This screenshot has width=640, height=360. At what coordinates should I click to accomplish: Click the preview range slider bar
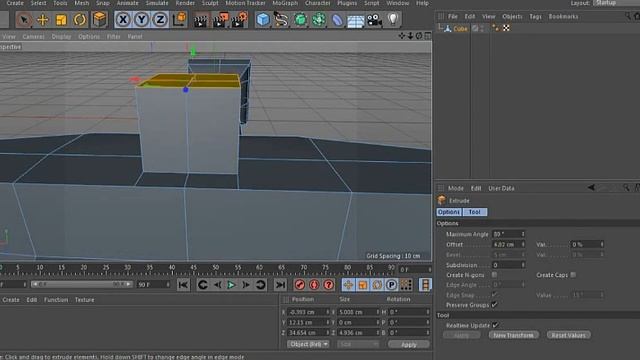pyautogui.click(x=82, y=284)
